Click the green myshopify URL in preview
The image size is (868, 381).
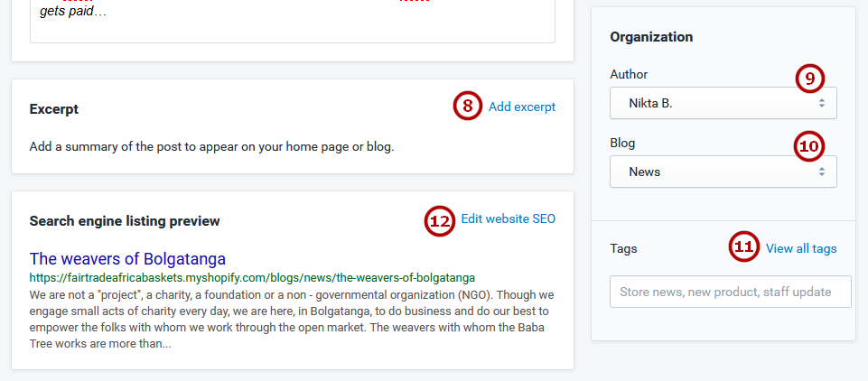(252, 277)
